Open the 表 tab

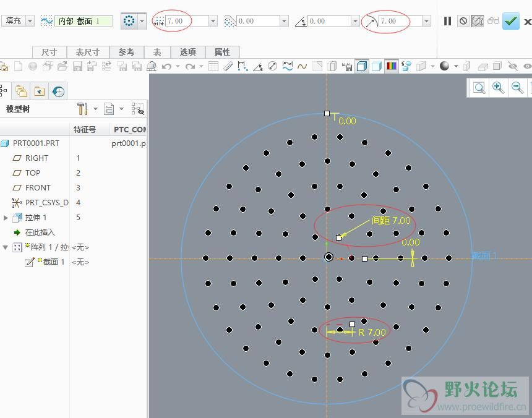[157, 52]
